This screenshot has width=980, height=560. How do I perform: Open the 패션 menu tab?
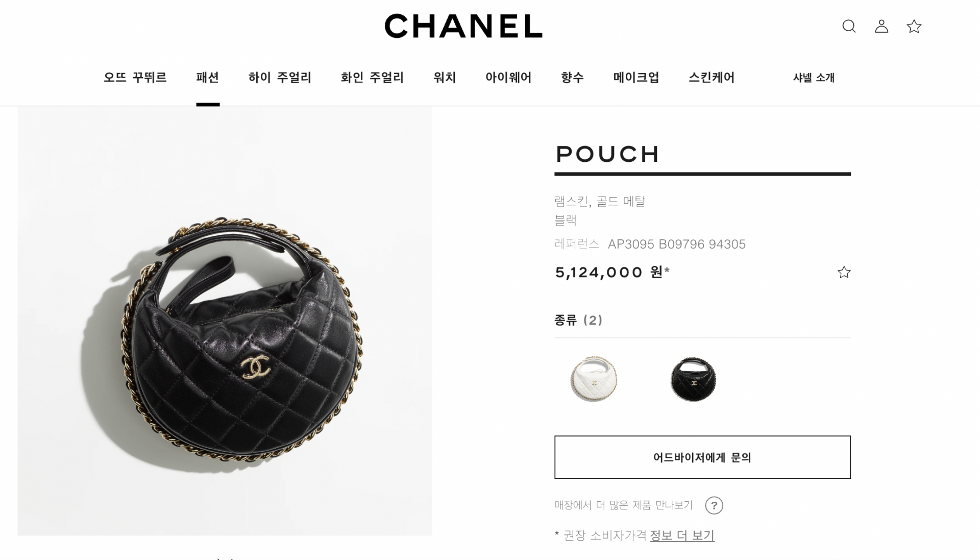(x=208, y=77)
